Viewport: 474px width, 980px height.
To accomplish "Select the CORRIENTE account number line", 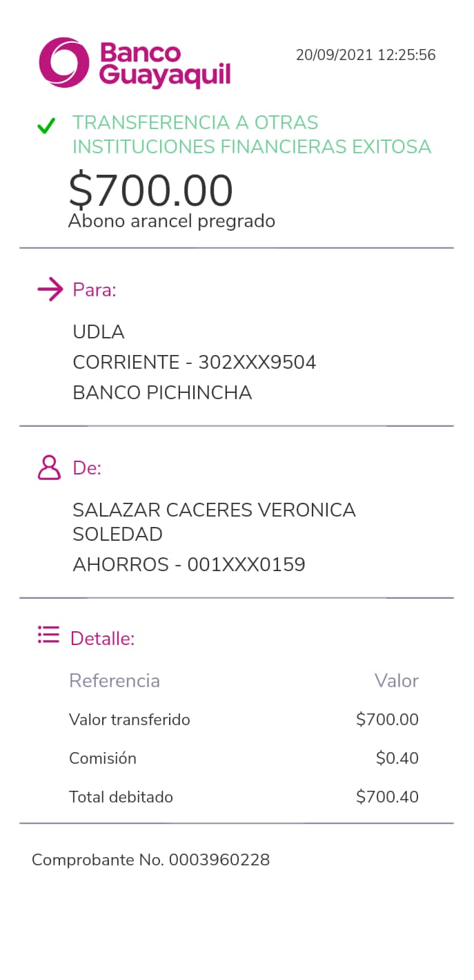I will 194,363.
